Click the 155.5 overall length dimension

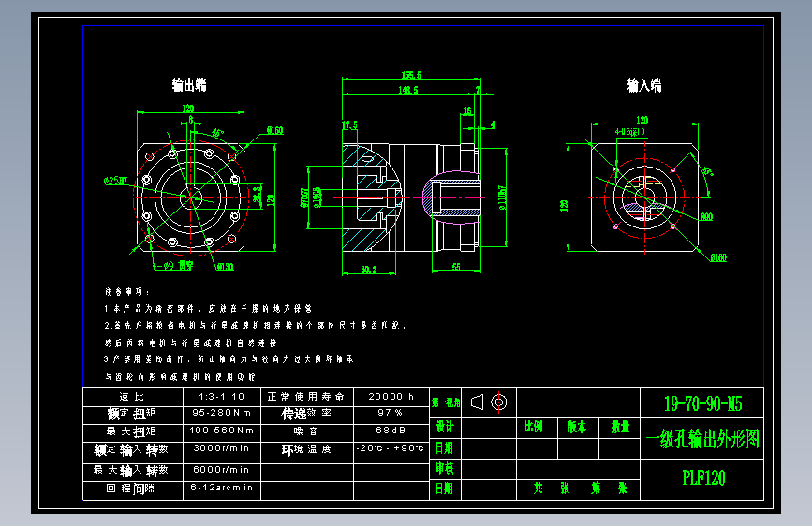[411, 75]
